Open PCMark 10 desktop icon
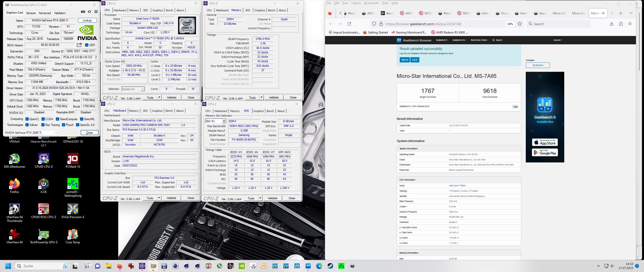The width and height of the screenshot is (644, 272). pyautogui.click(x=73, y=161)
